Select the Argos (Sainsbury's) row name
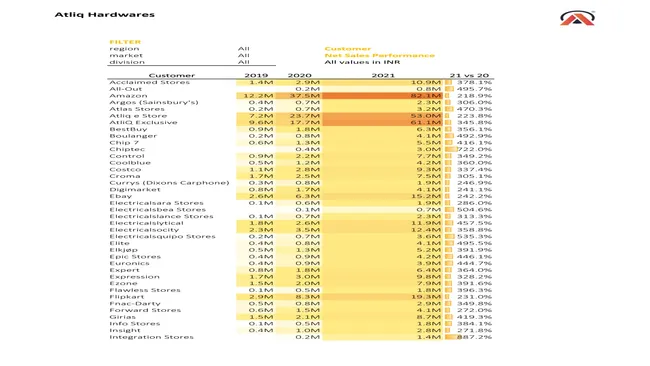The width and height of the screenshot is (650, 366). coord(154,102)
